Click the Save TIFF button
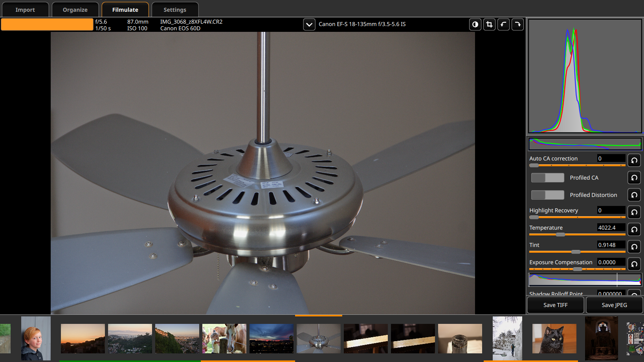This screenshot has height=362, width=644. [x=555, y=305]
